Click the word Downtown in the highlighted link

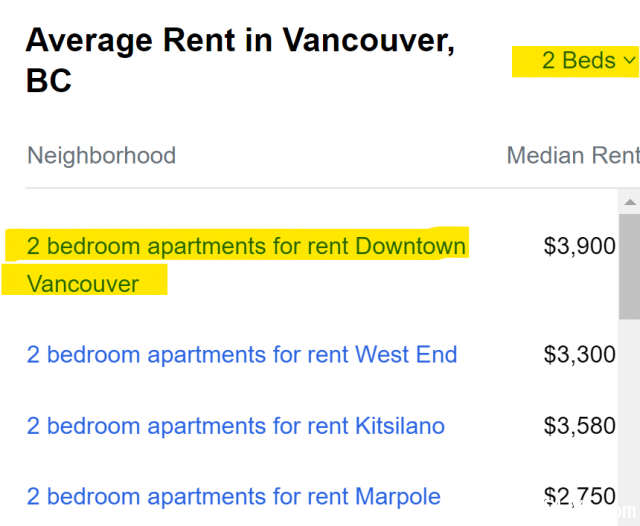(410, 246)
